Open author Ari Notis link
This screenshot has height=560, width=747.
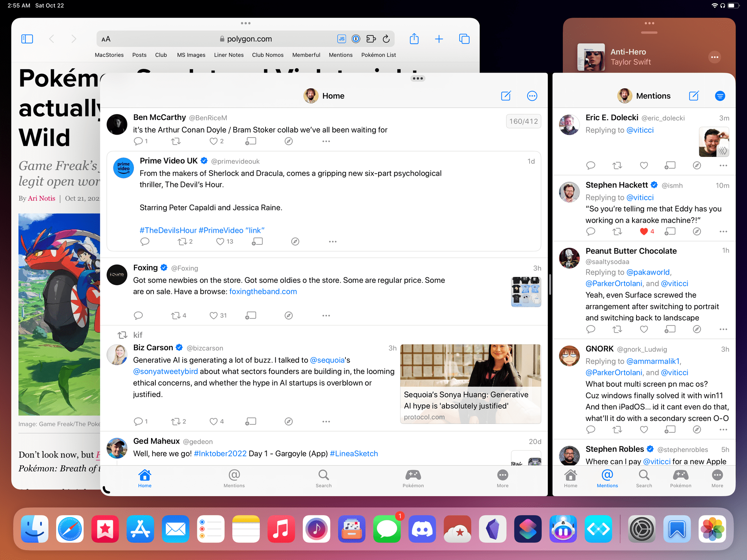(42, 198)
